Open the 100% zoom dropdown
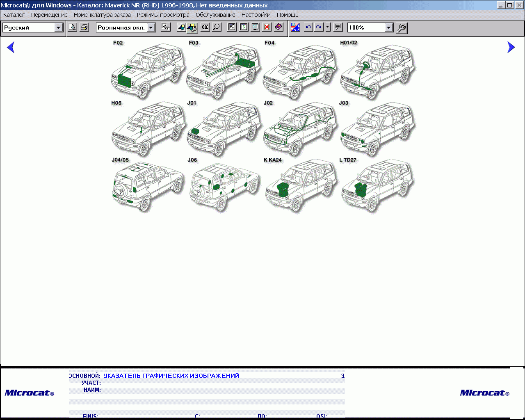525x420 pixels. click(389, 27)
